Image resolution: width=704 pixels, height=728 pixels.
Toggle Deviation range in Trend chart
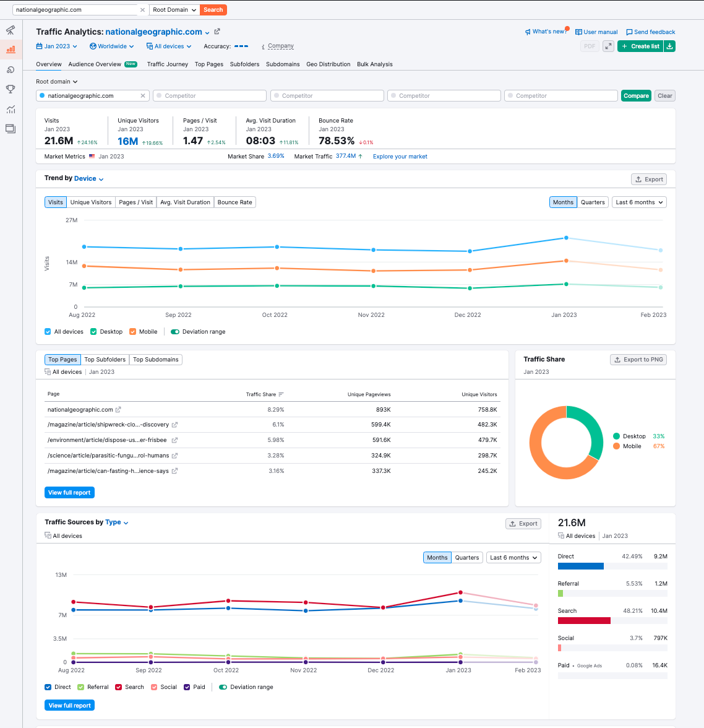[175, 332]
